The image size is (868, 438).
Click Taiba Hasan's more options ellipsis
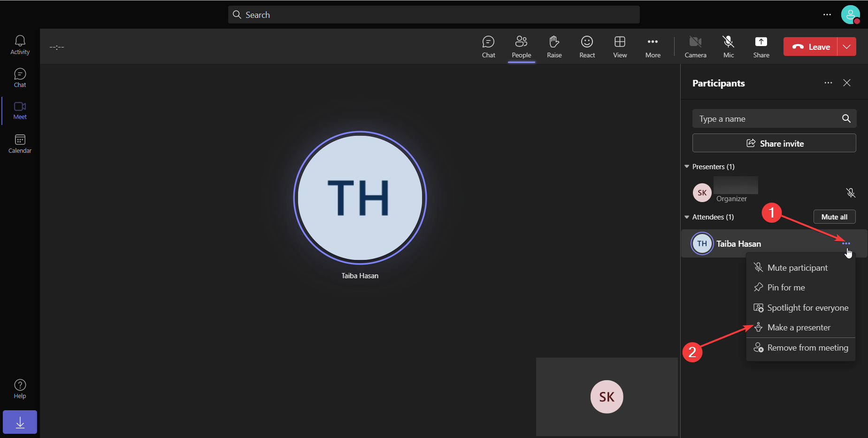(x=846, y=243)
